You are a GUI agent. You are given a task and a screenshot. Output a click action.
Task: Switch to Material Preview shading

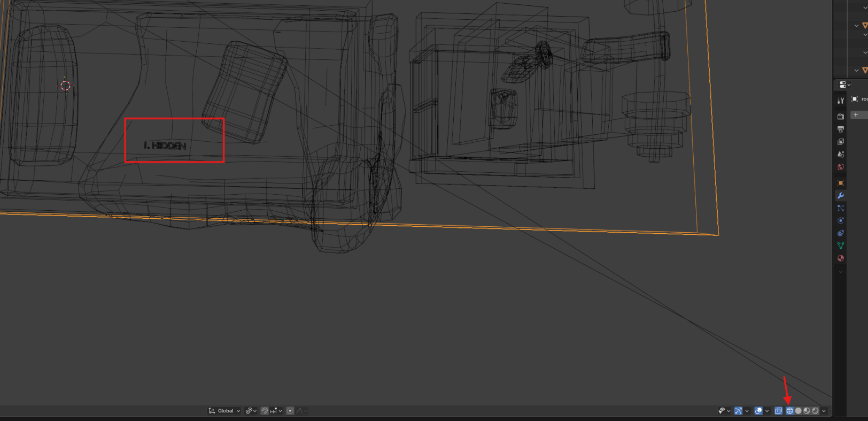tap(807, 411)
